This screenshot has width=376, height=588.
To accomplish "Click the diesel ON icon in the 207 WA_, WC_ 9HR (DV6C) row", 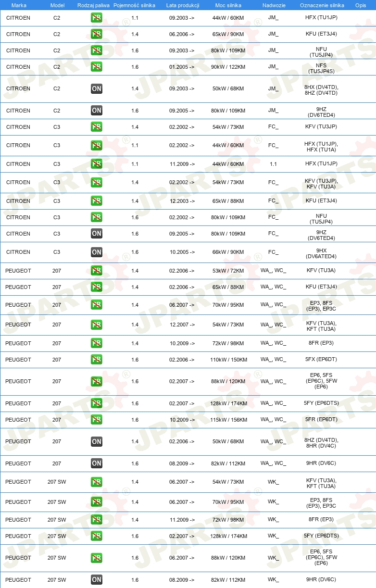I will click(97, 463).
